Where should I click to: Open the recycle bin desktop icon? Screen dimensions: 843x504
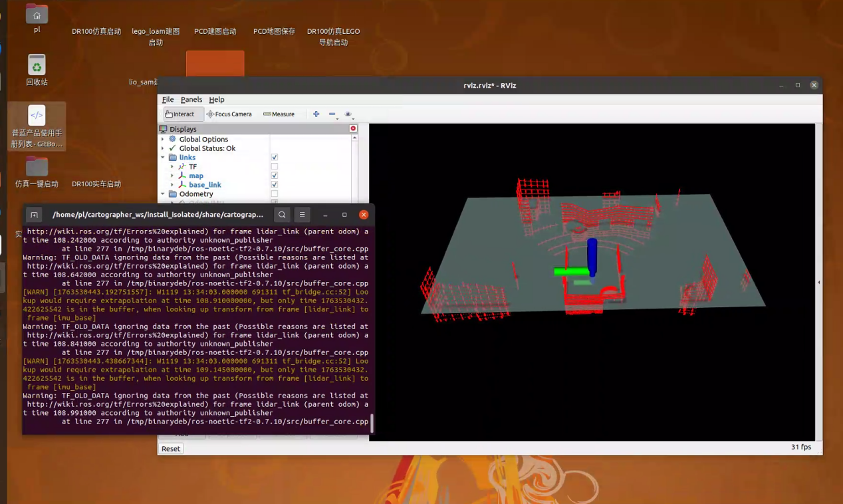pyautogui.click(x=37, y=65)
